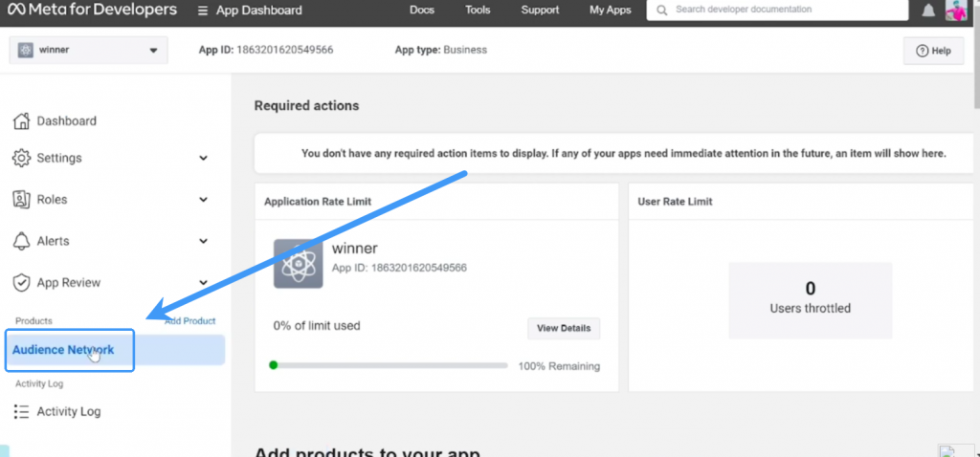Click the Activity Log list icon
Screen dimensions: 980x457
(x=21, y=411)
